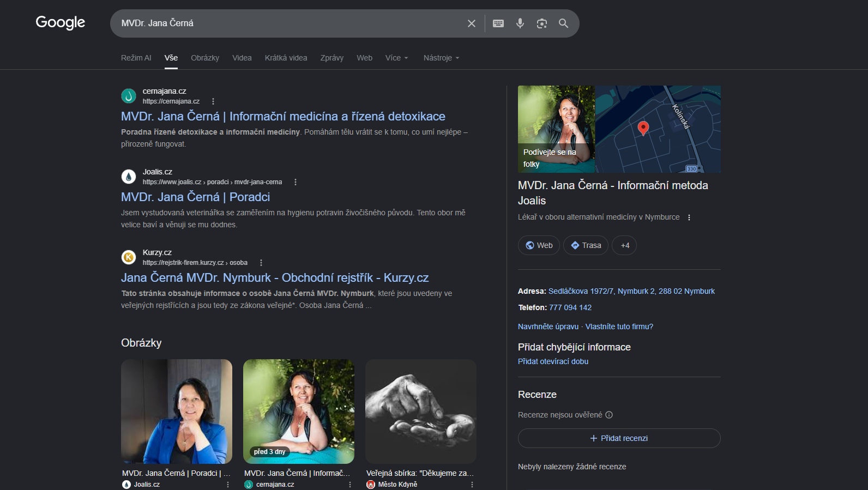Open more options for Kurzy.cz result
The image size is (868, 490).
[261, 263]
